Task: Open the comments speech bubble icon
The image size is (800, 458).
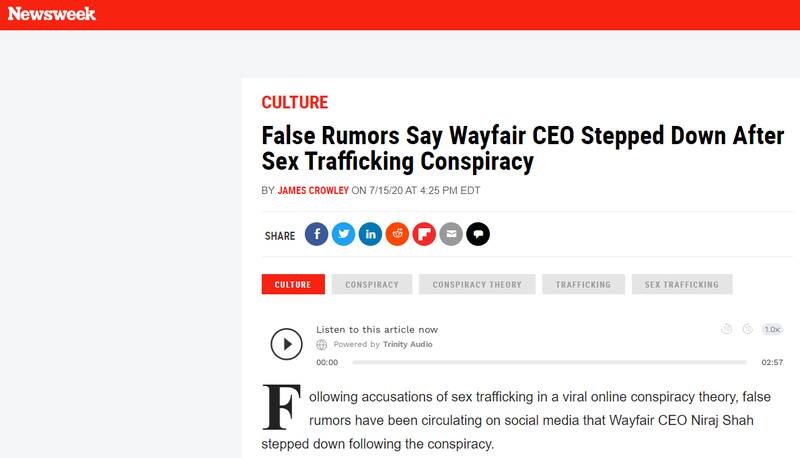Action: (478, 235)
